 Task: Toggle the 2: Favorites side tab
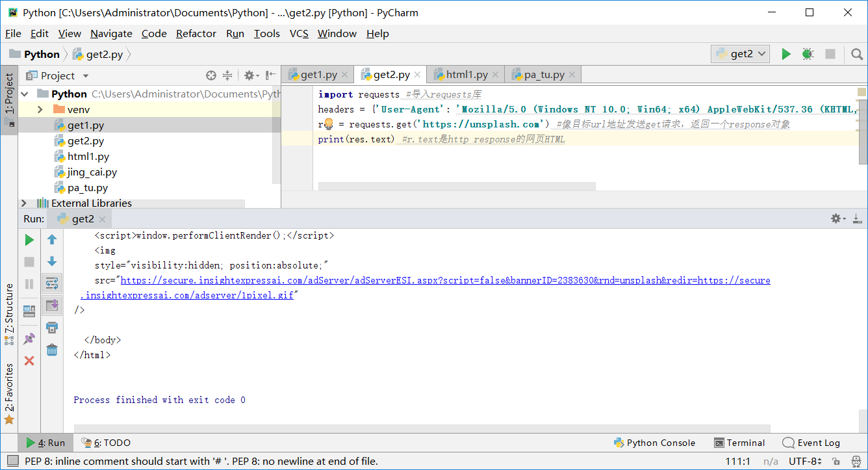coord(9,393)
